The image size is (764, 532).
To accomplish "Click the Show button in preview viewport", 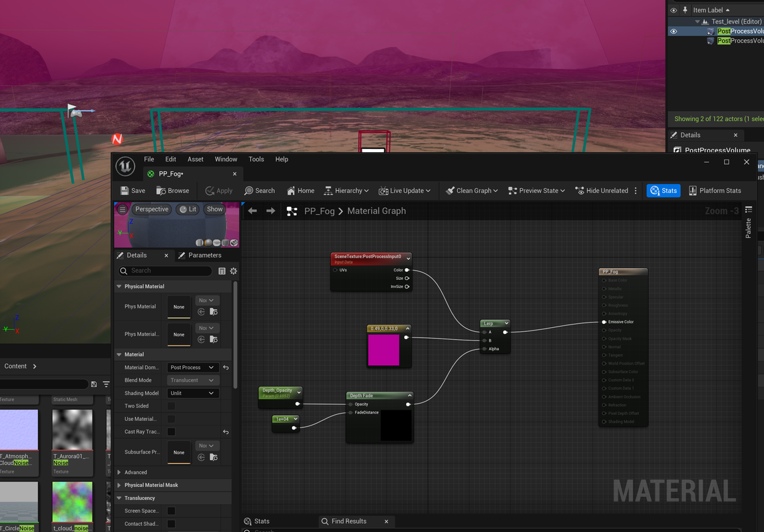I will [214, 209].
